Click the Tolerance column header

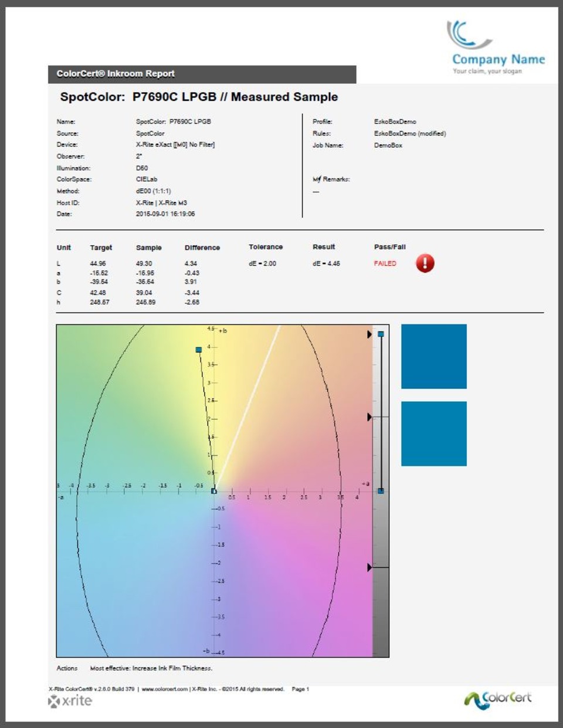coord(266,247)
